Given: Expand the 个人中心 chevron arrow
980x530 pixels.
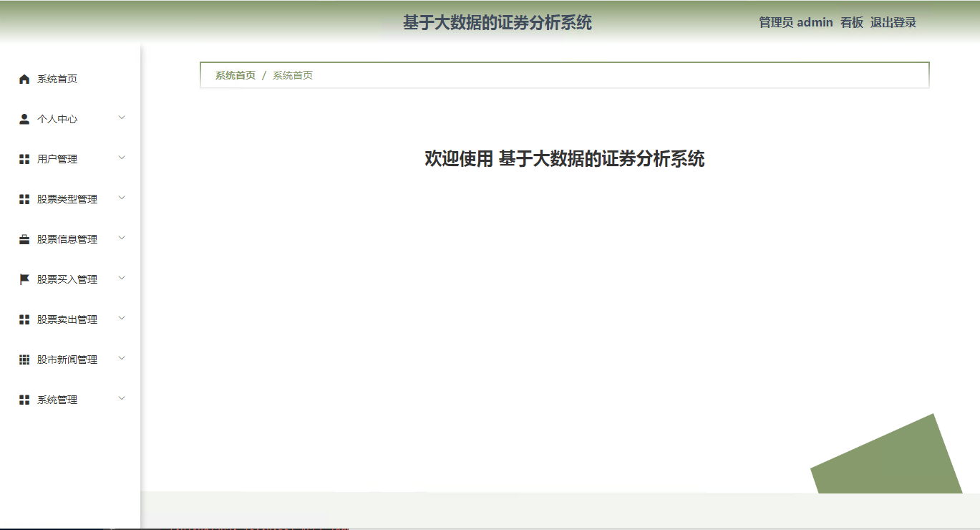Looking at the screenshot, I should pos(122,117).
